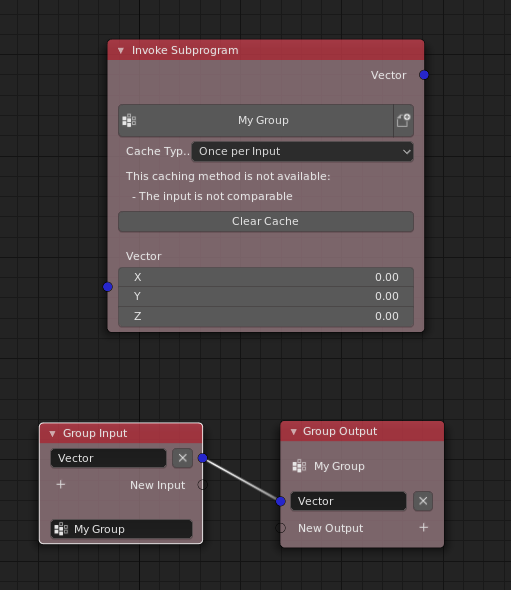This screenshot has height=590, width=511.
Task: Click Vector name field in Group Output node
Action: click(x=348, y=501)
